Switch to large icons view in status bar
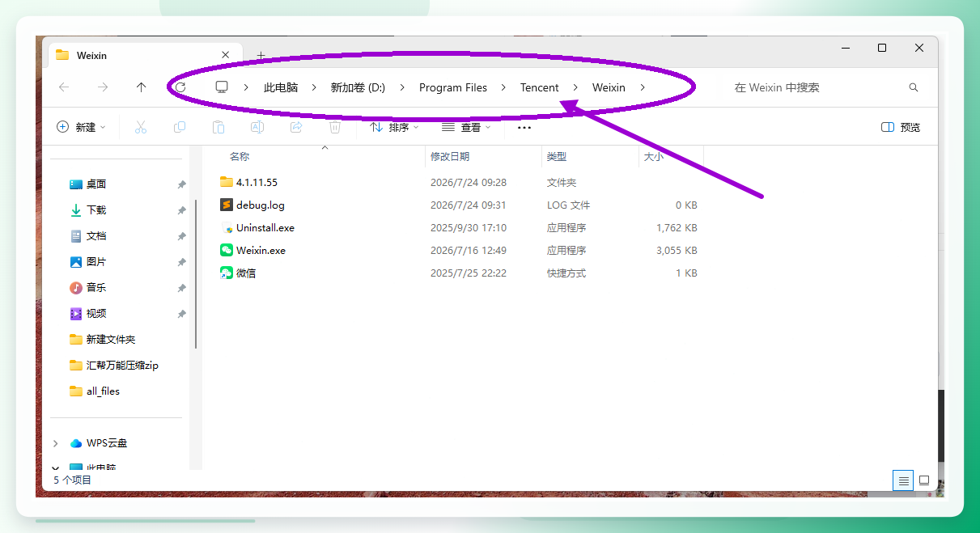The height and width of the screenshot is (533, 980). point(924,480)
